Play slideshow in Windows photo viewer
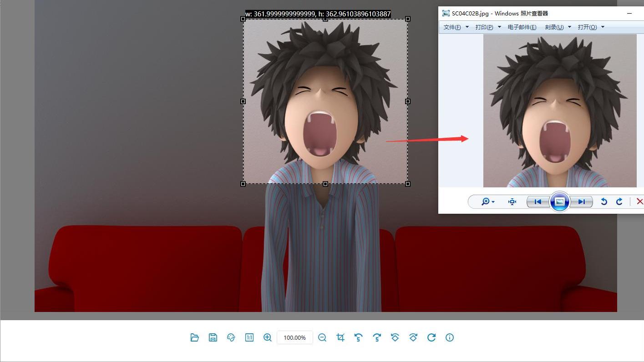 click(559, 201)
